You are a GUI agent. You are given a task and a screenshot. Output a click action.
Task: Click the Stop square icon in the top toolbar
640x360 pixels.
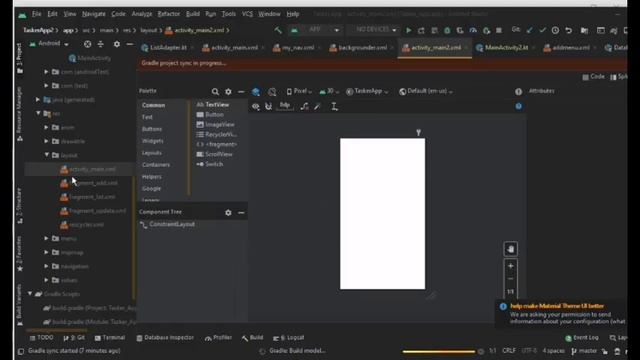[499, 30]
